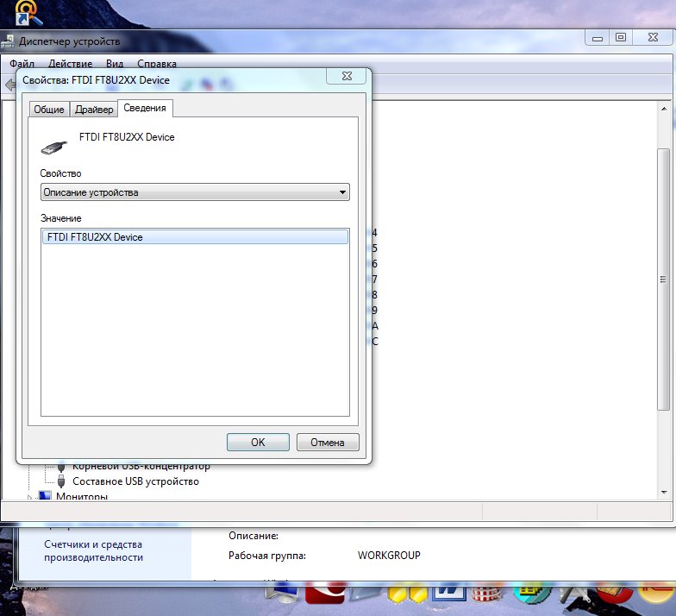The width and height of the screenshot is (676, 616).
Task: Click USB plug icon beside Корневой USB-концентратор
Action: point(61,468)
